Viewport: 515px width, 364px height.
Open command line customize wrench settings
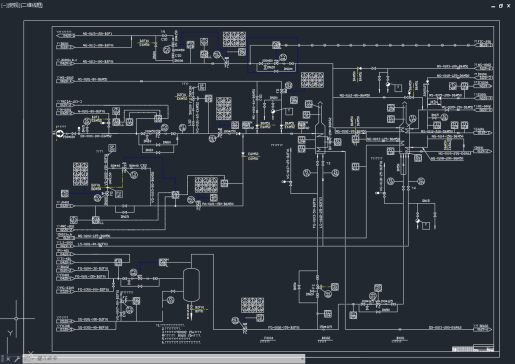click(x=17, y=359)
